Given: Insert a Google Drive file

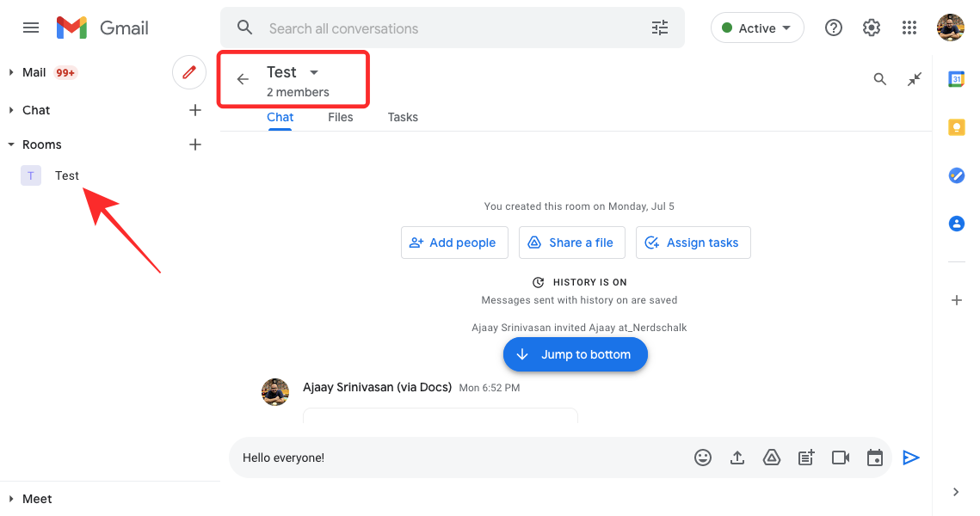Looking at the screenshot, I should point(772,458).
